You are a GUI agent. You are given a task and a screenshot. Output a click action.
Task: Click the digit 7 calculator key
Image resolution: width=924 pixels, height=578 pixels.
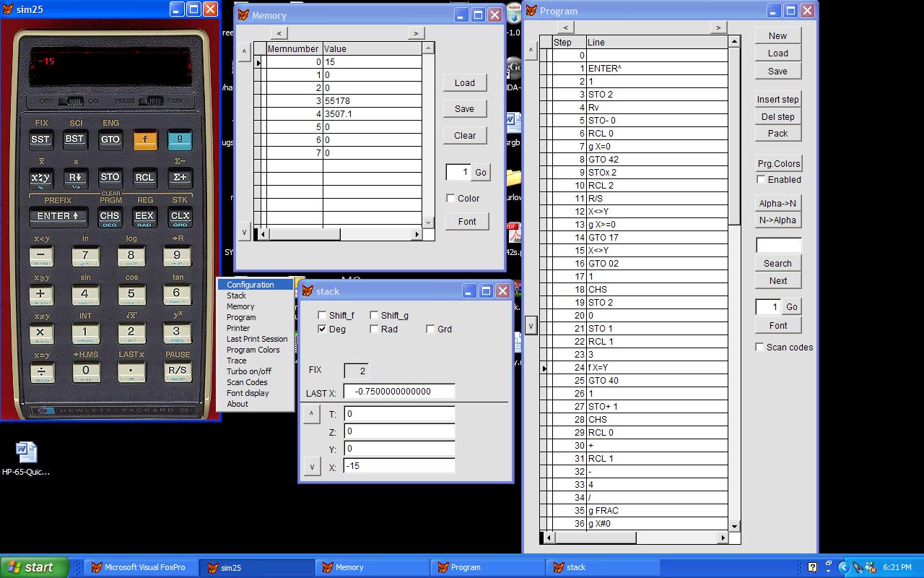pyautogui.click(x=85, y=256)
